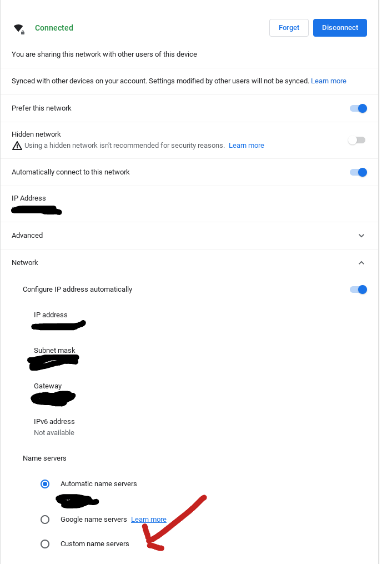Viewport: 392px width, 564px height.
Task: Click the Disconnect button
Action: pos(340,28)
